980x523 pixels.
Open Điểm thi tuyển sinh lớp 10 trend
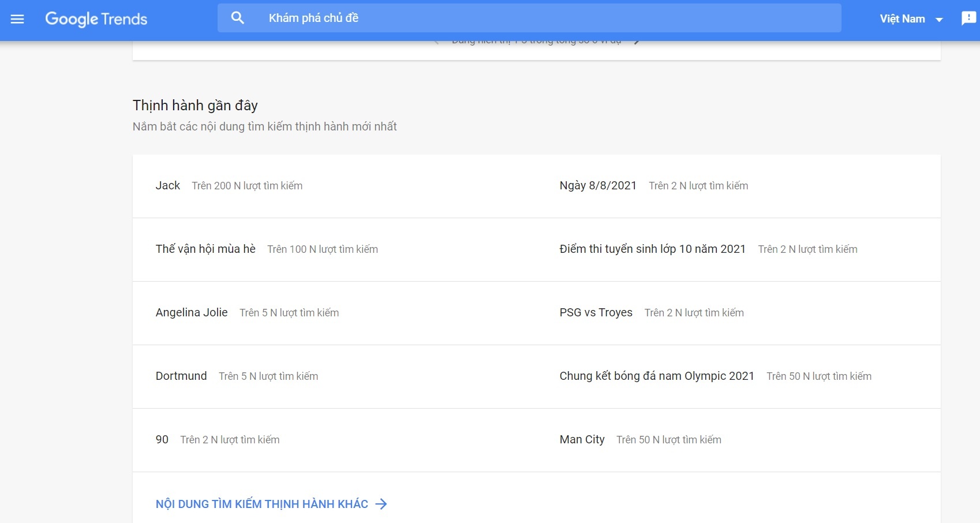pos(652,249)
